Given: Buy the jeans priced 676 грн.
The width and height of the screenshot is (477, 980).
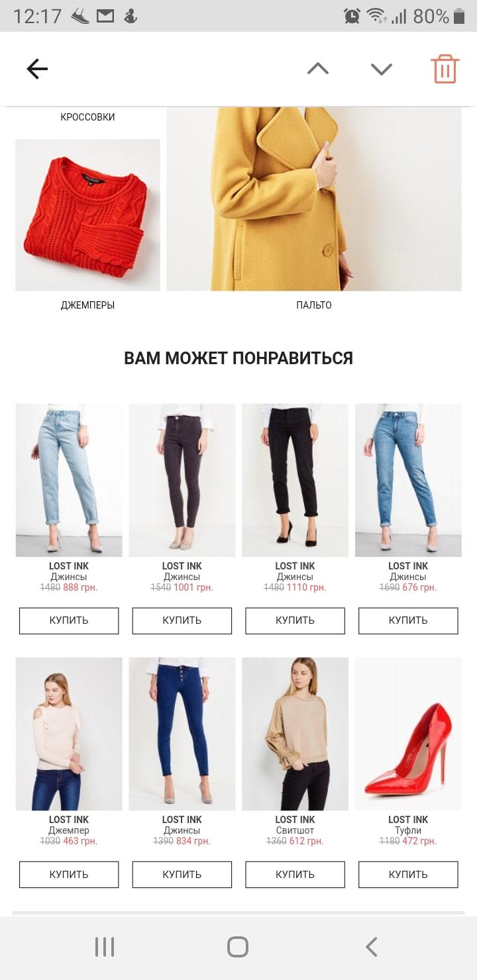Looking at the screenshot, I should pyautogui.click(x=408, y=620).
